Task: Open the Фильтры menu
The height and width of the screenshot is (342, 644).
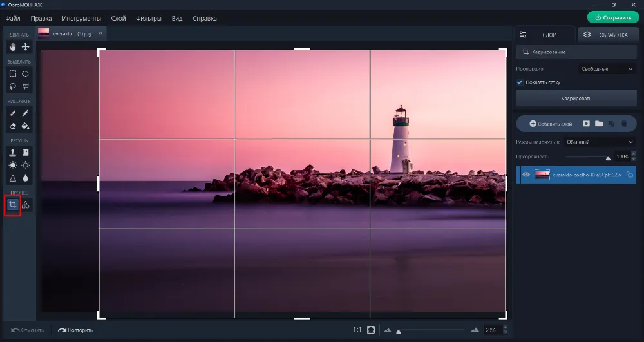Action: tap(149, 19)
